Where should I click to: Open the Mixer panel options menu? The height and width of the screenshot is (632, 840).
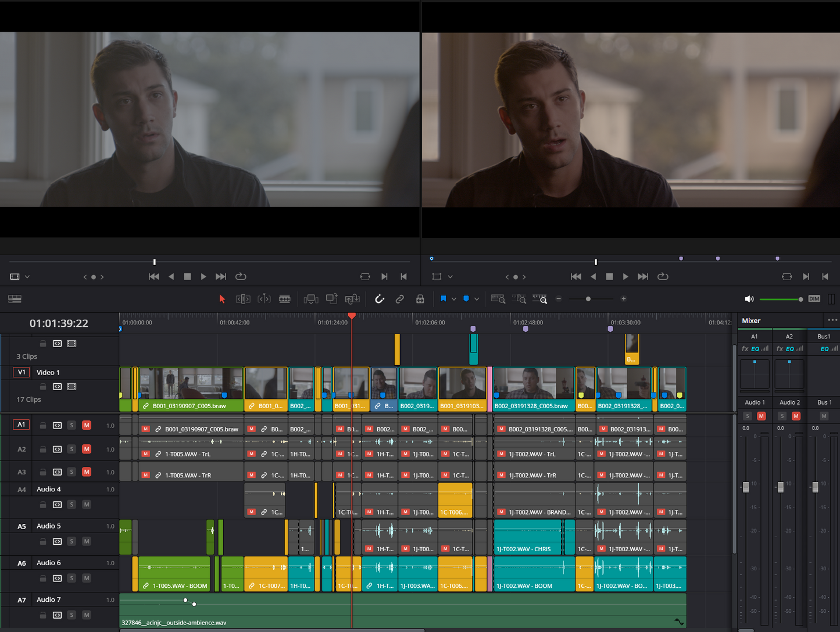coord(832,320)
